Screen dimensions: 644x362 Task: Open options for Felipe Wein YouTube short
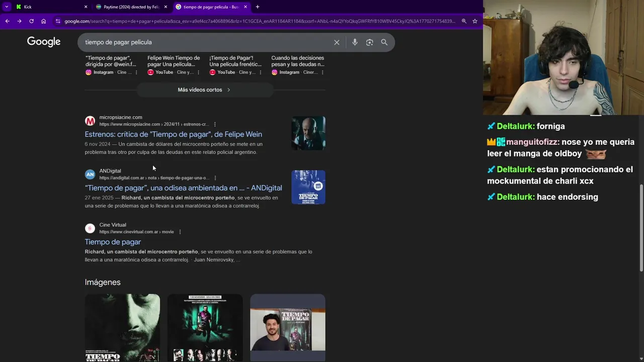coord(198,72)
